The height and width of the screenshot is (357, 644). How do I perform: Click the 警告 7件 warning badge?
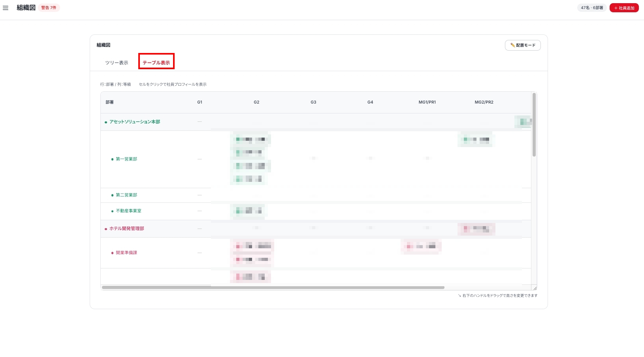[x=49, y=8]
